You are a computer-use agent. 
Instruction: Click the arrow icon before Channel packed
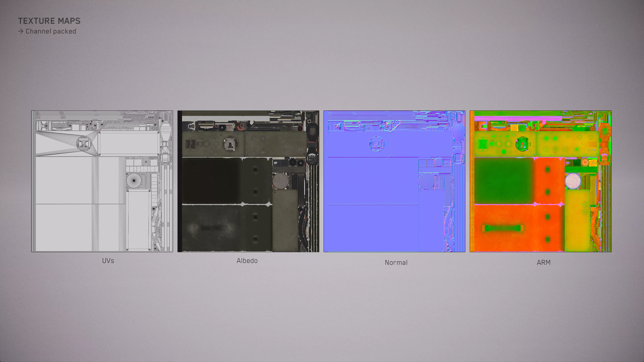click(21, 31)
